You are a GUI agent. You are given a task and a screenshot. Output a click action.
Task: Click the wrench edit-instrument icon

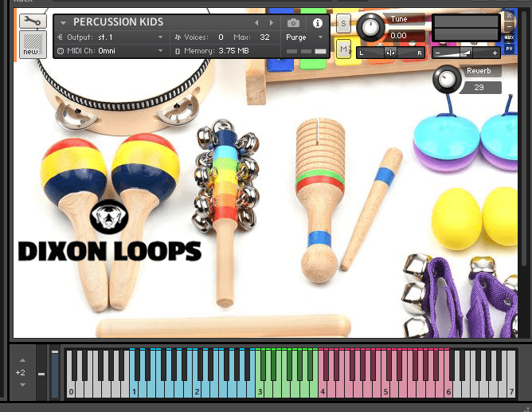coord(31,21)
